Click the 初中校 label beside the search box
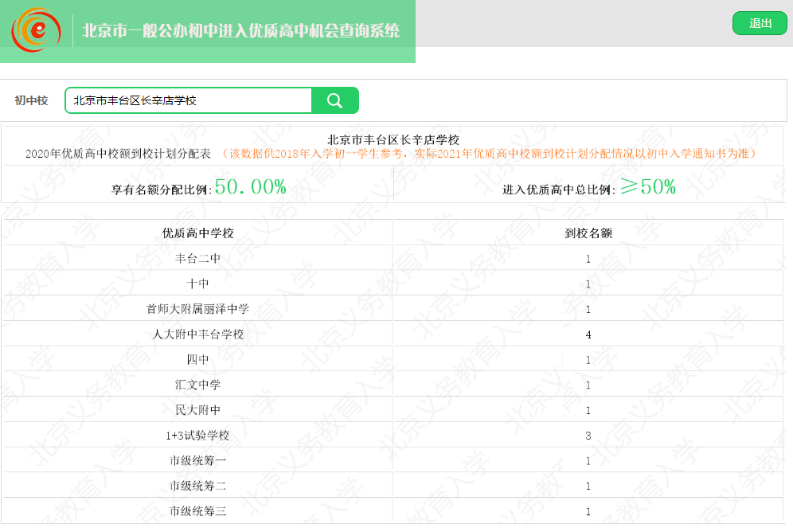Screen dimensions: 793x532 coord(31,100)
